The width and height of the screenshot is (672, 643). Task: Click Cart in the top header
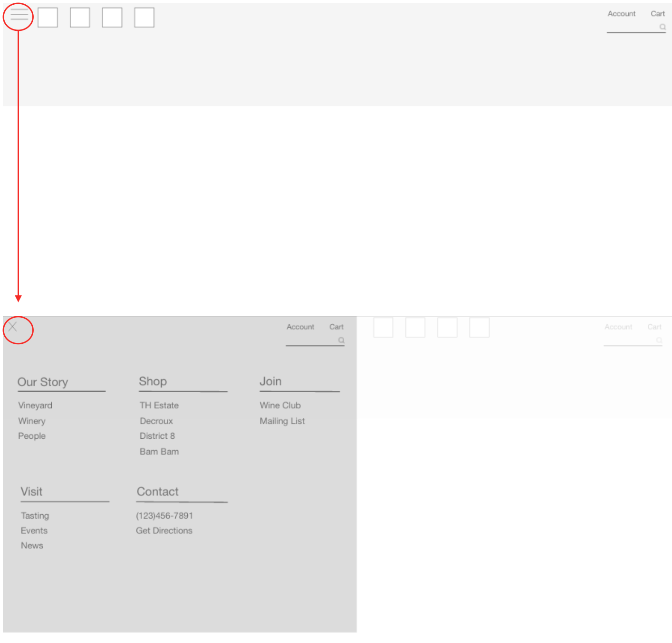(x=658, y=14)
